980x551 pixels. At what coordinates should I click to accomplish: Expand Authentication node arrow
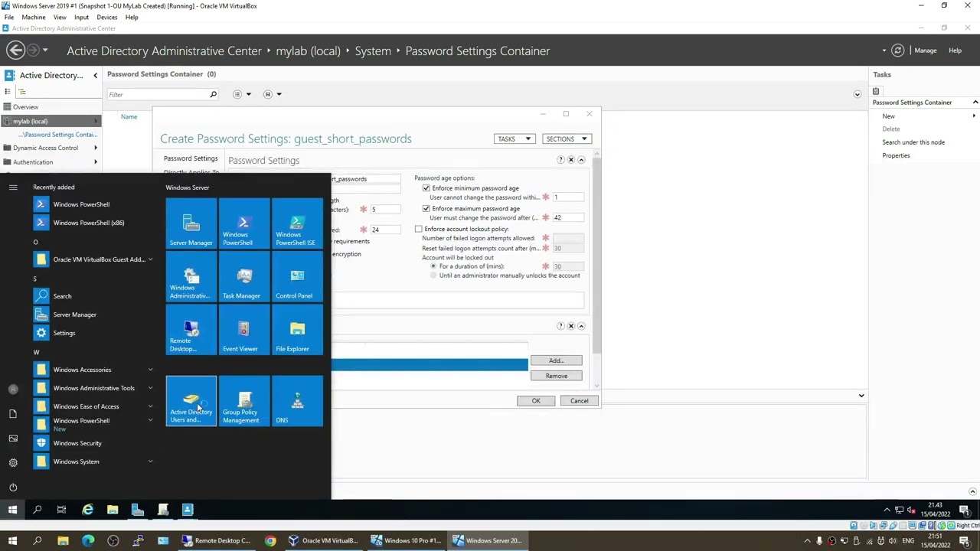tap(96, 162)
